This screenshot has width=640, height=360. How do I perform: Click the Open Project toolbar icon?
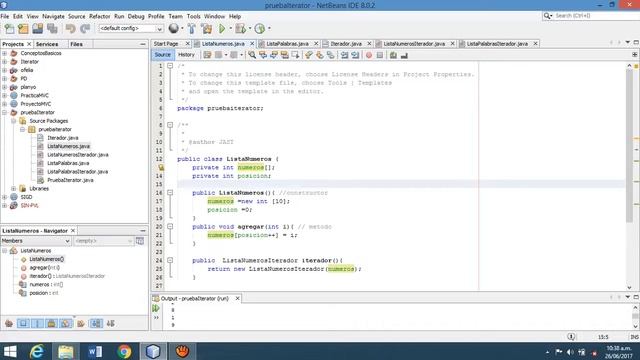tap(38, 29)
